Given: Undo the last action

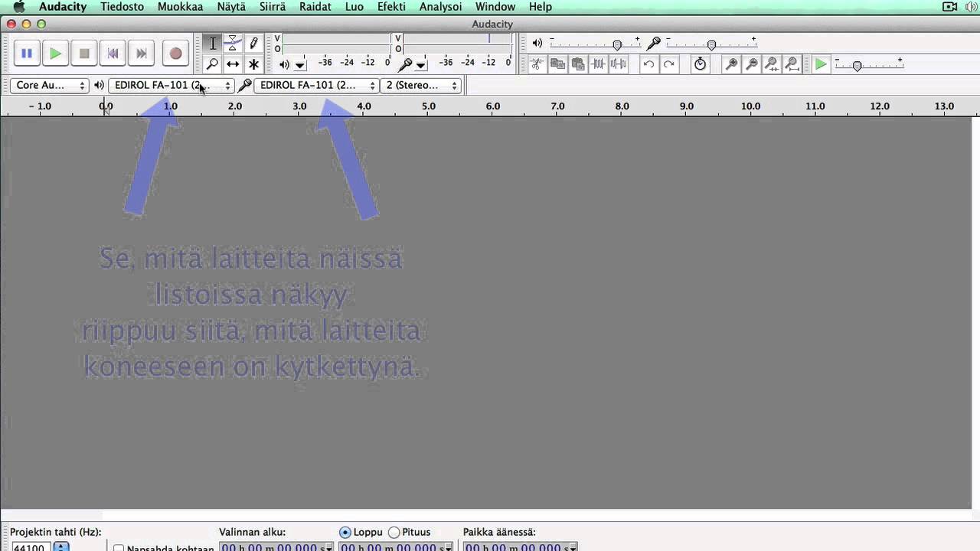Looking at the screenshot, I should point(648,64).
